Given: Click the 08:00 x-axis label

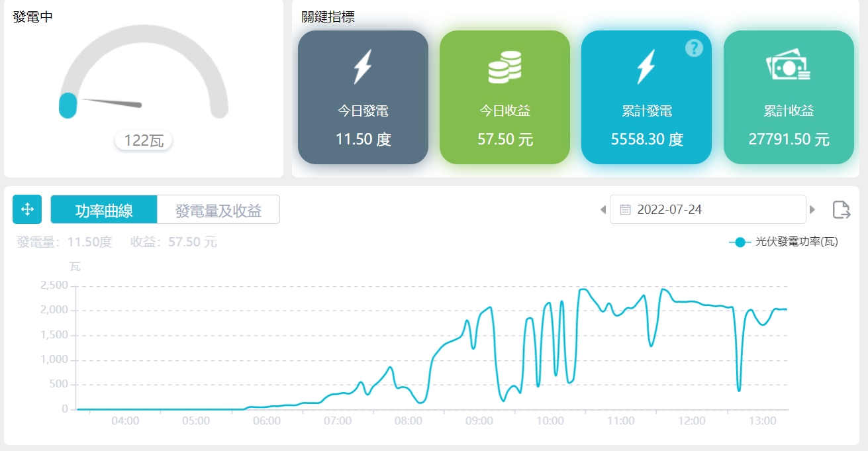Looking at the screenshot, I should (x=409, y=421).
